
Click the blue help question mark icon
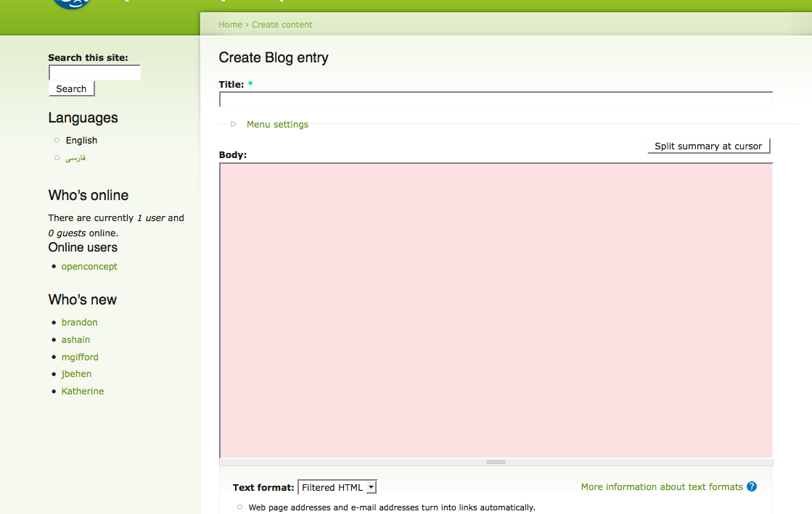coord(752,486)
